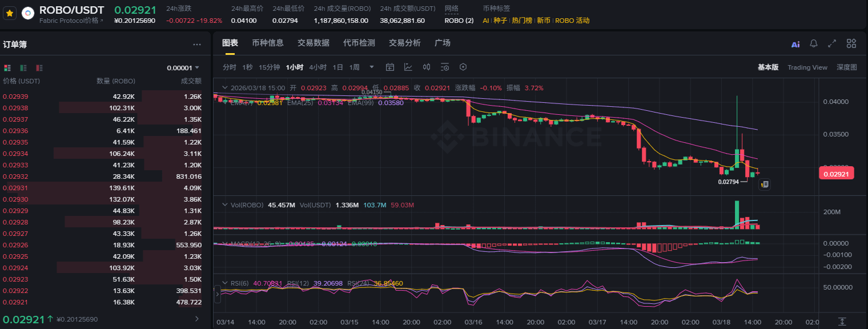Open the Fabric Protocol价格 link
Screen dimensions: 868x329
[x=71, y=21]
